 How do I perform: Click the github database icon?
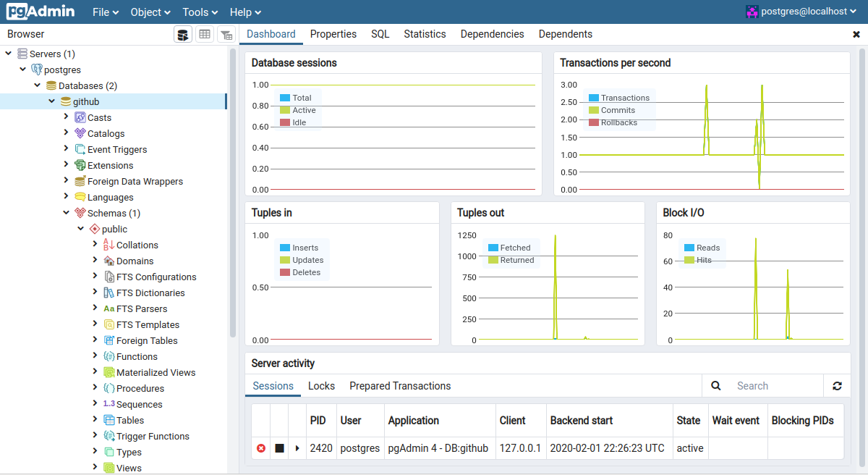66,102
